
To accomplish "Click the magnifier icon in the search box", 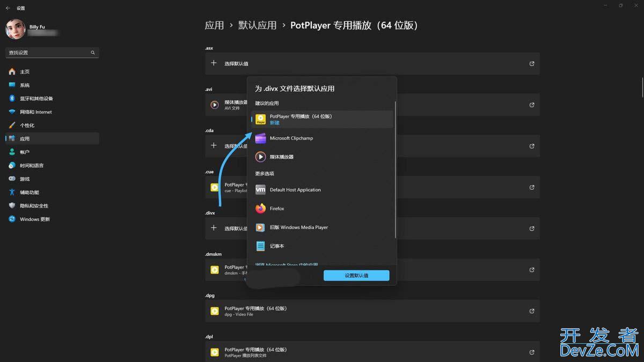I will [93, 53].
